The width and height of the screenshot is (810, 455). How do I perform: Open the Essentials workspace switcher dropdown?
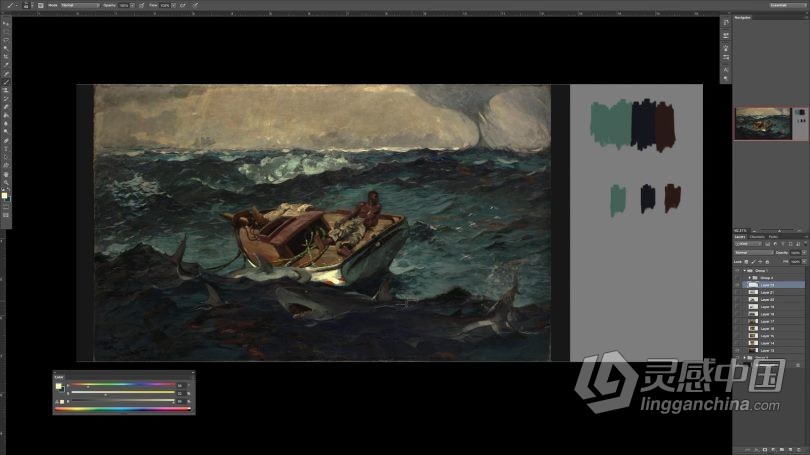tap(786, 5)
